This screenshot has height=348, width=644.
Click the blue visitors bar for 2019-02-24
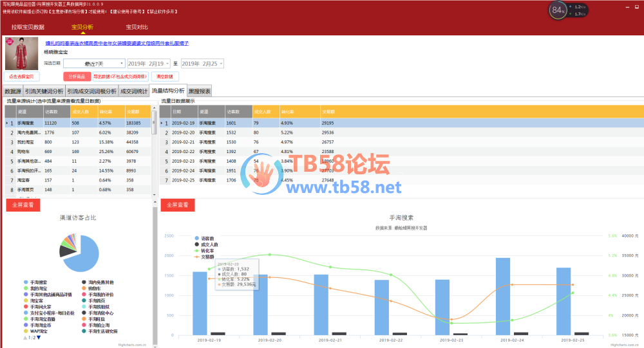click(503, 297)
